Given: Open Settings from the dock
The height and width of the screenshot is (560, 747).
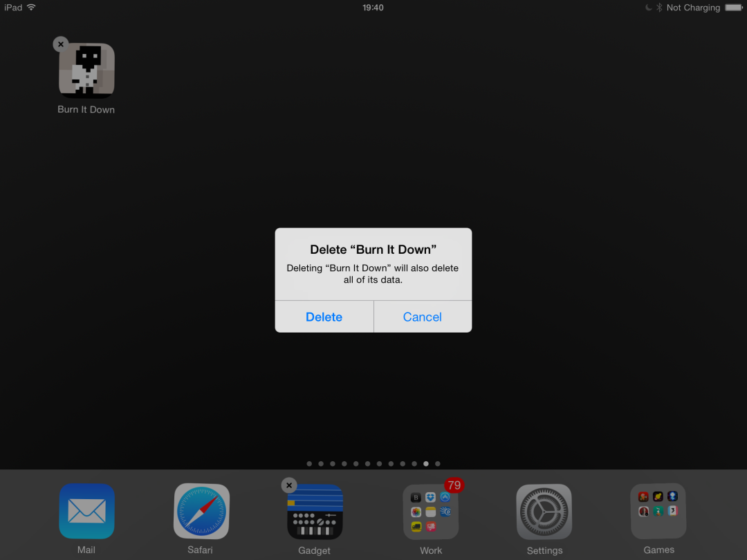Looking at the screenshot, I should click(x=544, y=512).
